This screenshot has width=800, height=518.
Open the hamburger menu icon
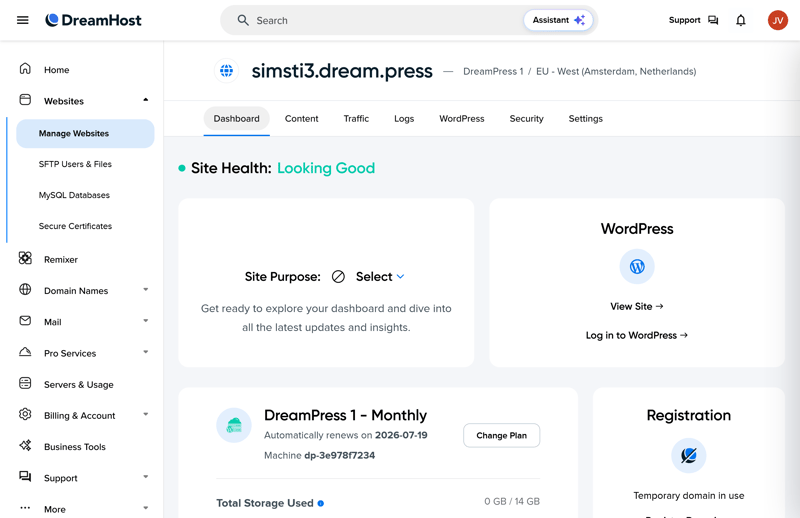click(x=22, y=20)
